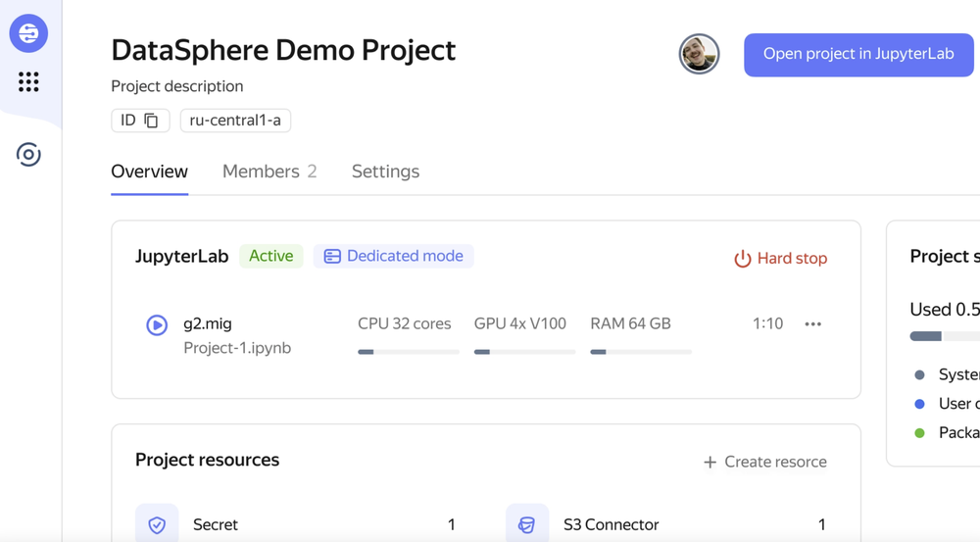Screen dimensions: 980x542
Task: Open the DataSphere logo icon in sidebar
Action: tap(28, 33)
